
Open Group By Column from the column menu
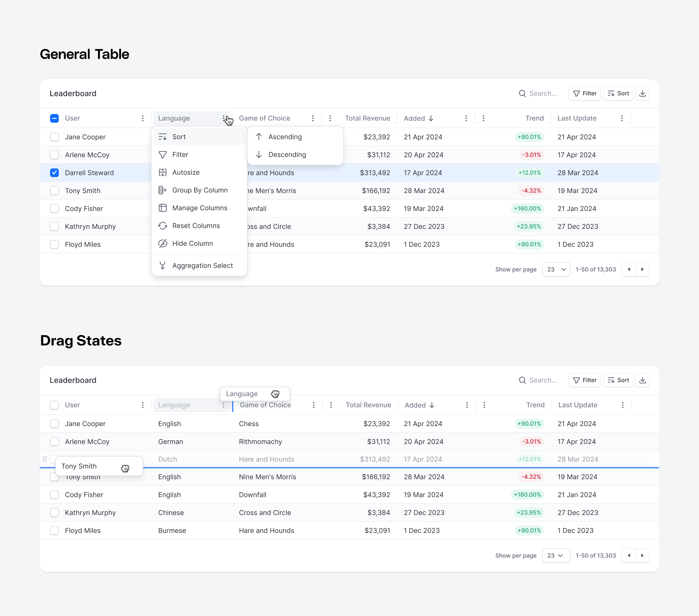point(200,190)
